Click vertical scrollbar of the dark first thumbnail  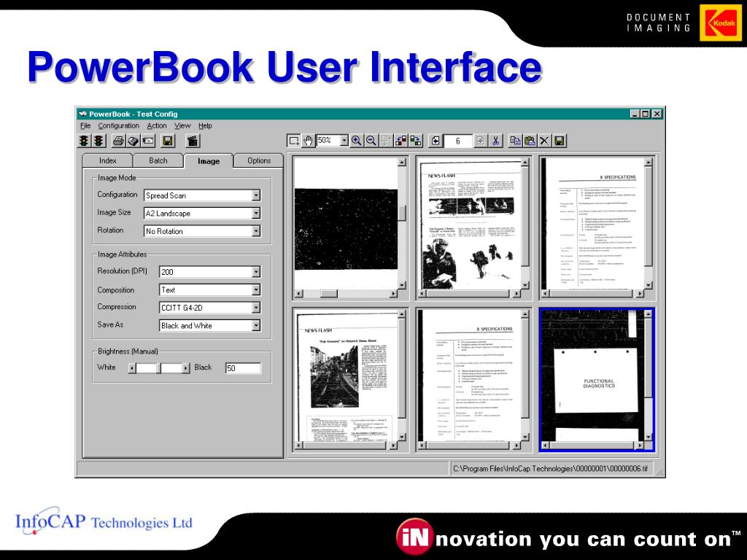tap(402, 223)
